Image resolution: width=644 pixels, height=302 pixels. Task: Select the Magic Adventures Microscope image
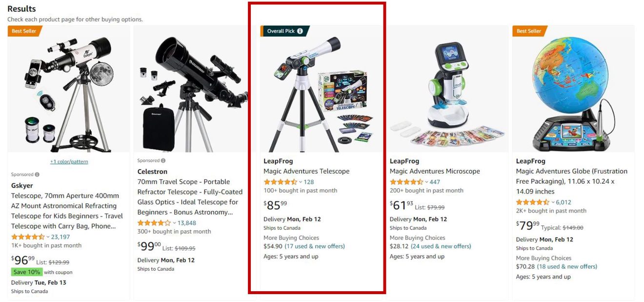[x=447, y=89]
